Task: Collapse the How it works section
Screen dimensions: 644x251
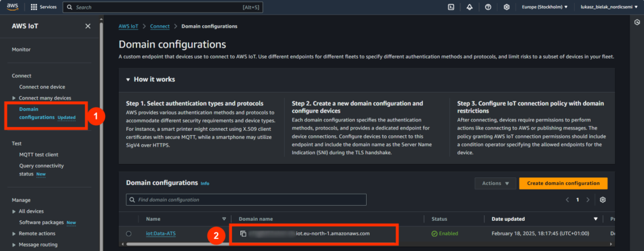Action: tap(128, 79)
